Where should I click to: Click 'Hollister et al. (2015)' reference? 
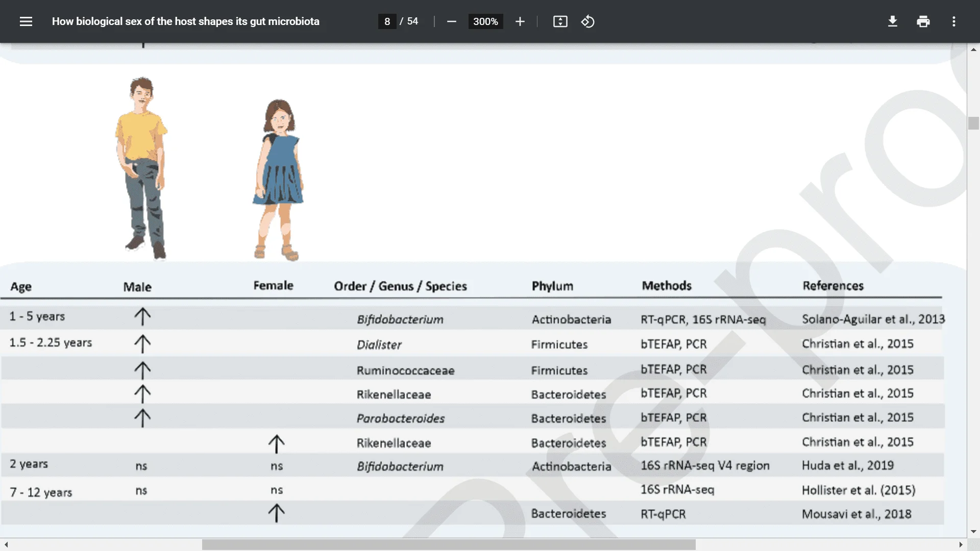(x=858, y=490)
